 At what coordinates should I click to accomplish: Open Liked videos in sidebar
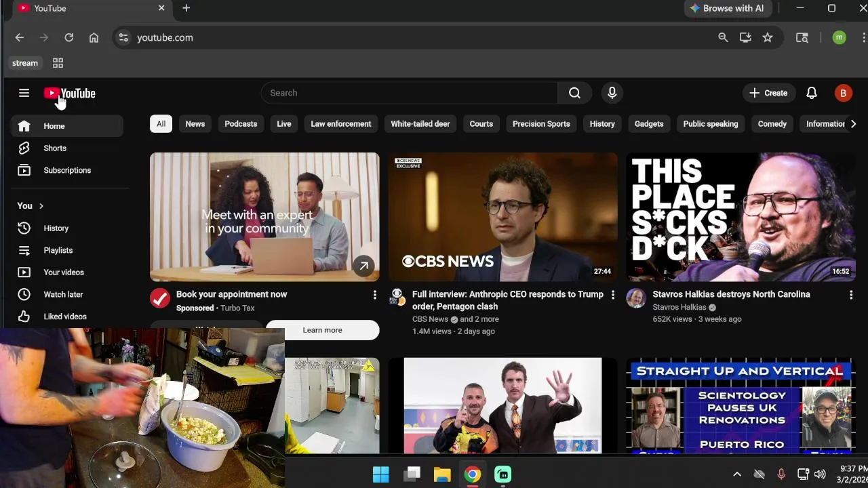(x=66, y=317)
